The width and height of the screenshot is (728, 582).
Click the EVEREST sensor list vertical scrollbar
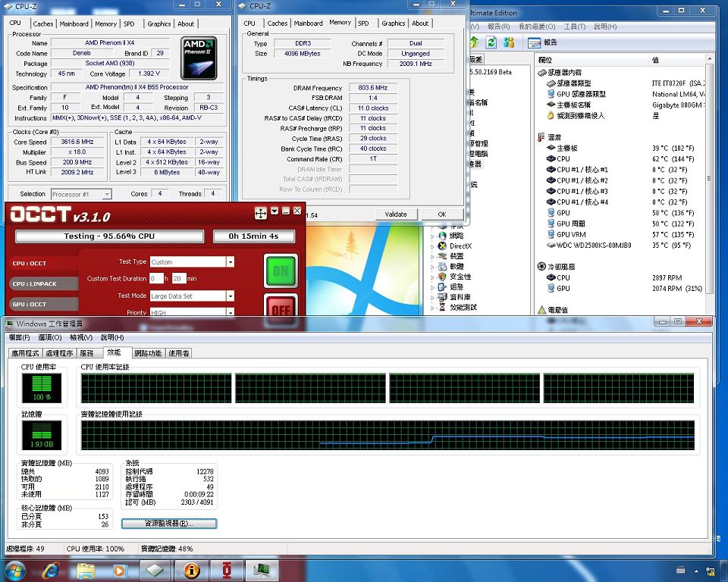click(x=709, y=179)
